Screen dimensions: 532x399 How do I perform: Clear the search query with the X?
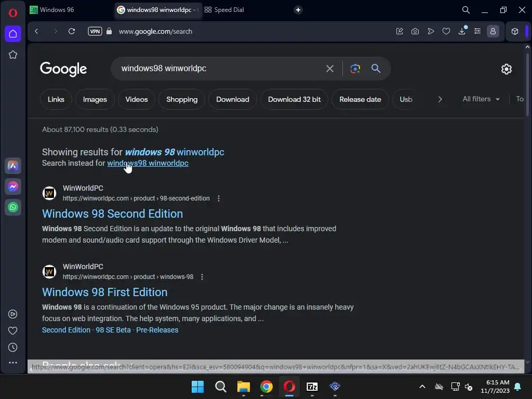coord(330,69)
